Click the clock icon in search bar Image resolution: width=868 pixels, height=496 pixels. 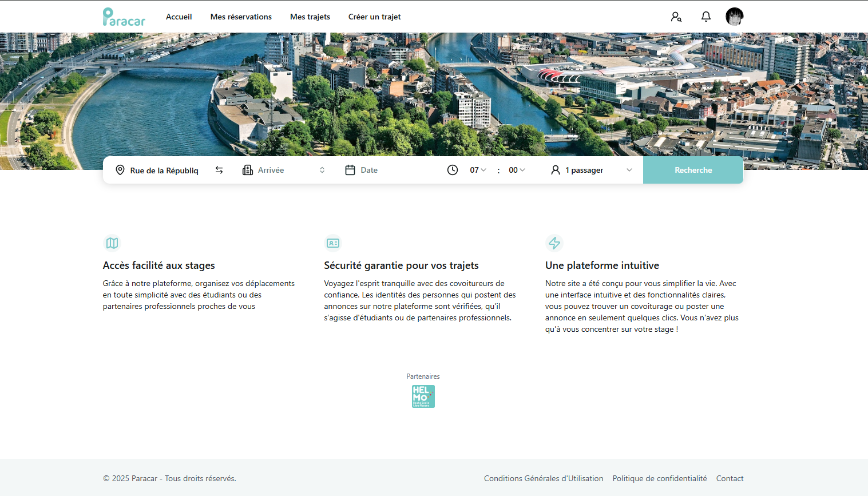click(453, 170)
